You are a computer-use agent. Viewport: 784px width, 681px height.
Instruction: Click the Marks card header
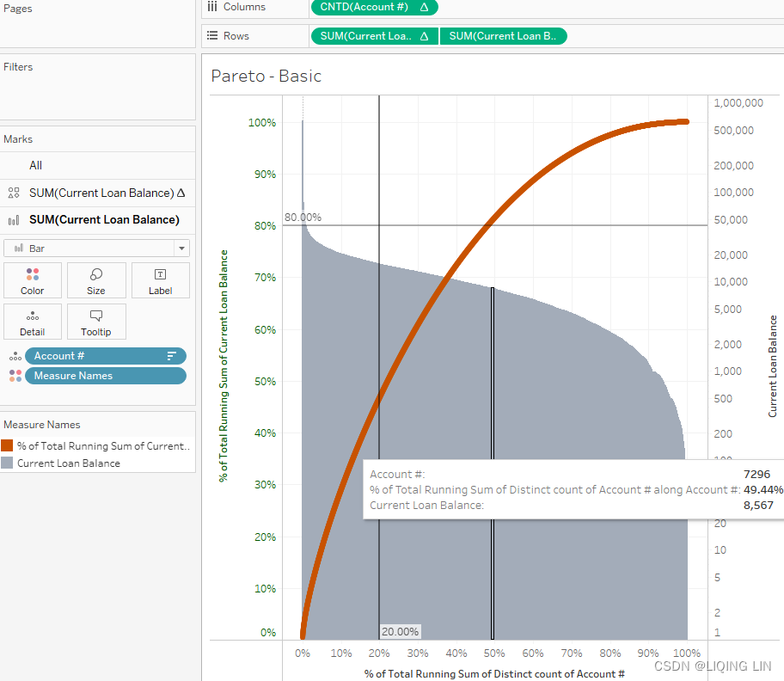[18, 139]
